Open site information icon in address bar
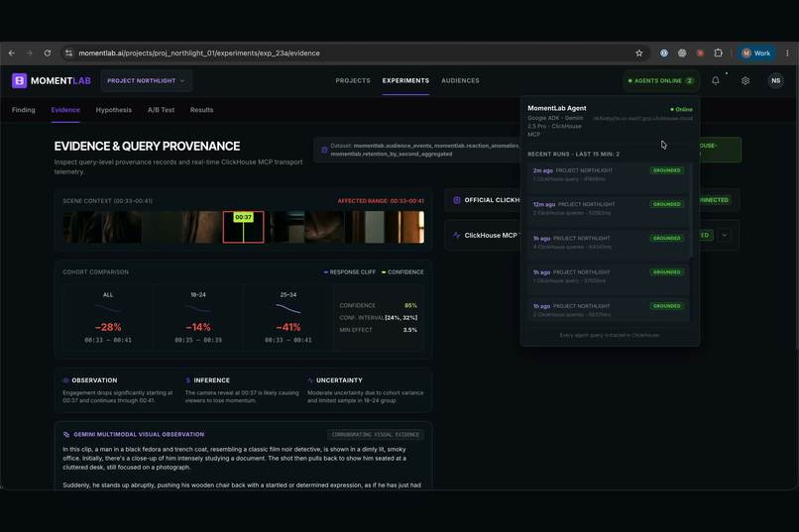Viewport: 799px width, 532px height. pos(68,53)
